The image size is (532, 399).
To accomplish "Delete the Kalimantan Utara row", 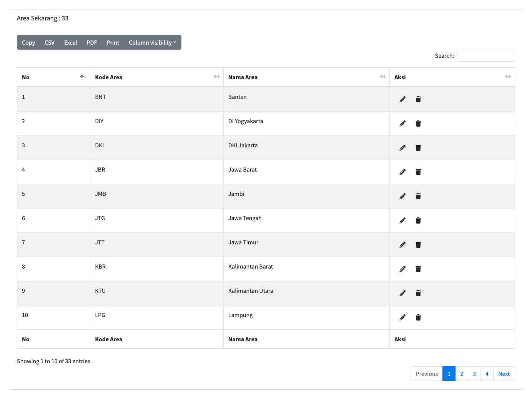I will tap(418, 293).
